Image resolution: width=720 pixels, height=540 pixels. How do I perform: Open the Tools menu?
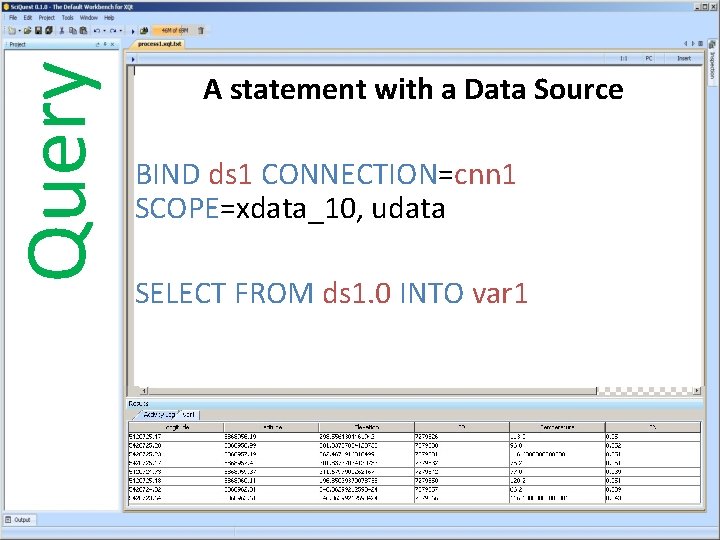68,17
